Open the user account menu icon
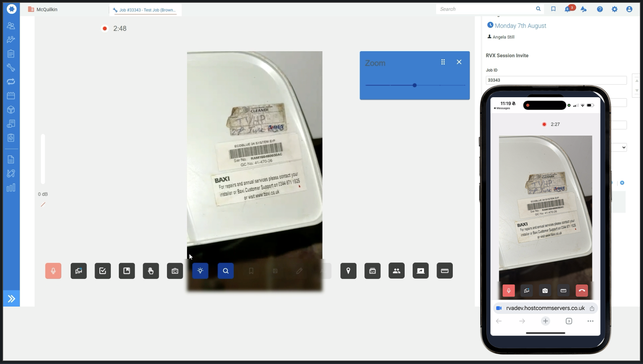 (x=629, y=9)
